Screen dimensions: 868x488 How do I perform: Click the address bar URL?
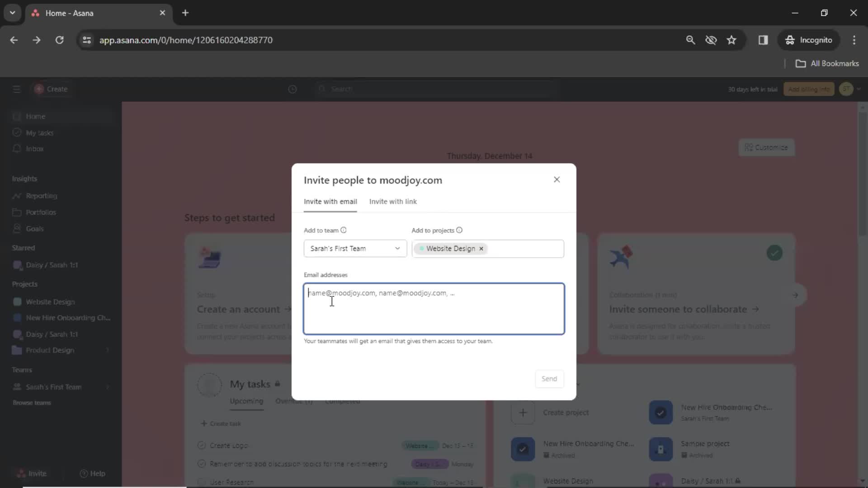pos(186,40)
